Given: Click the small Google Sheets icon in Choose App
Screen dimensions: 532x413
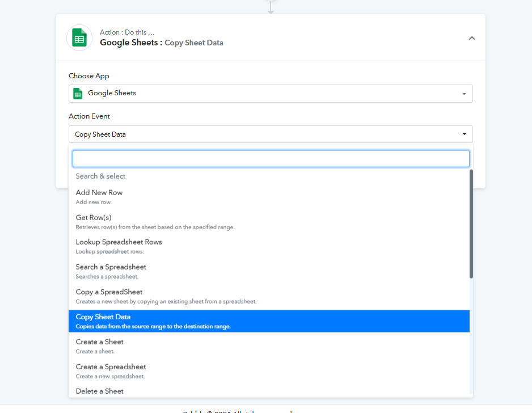Looking at the screenshot, I should (x=78, y=94).
